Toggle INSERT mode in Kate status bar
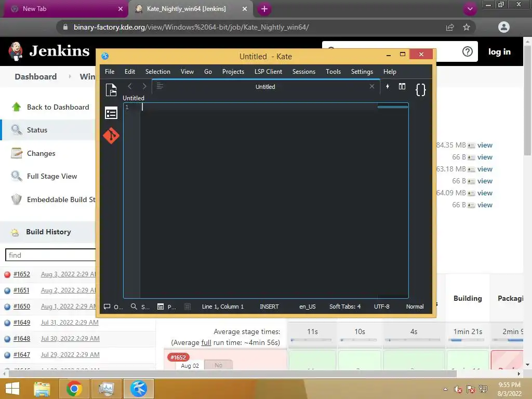532x399 pixels. click(269, 307)
